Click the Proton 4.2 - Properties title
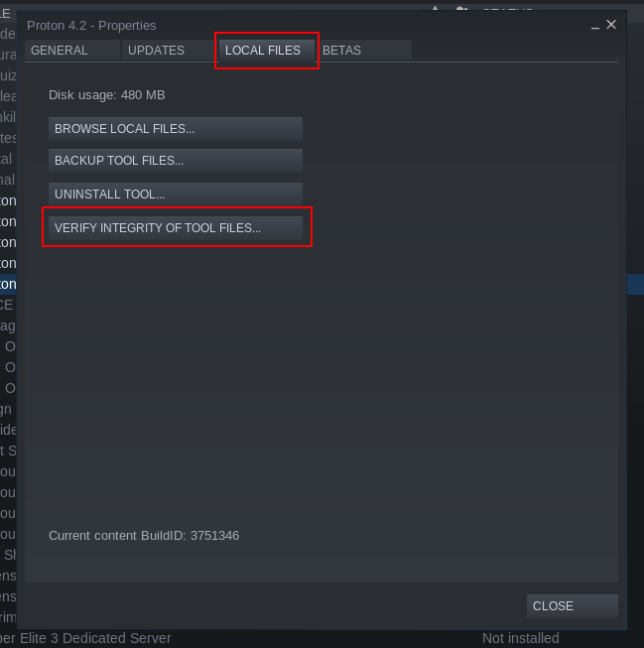 coord(91,26)
